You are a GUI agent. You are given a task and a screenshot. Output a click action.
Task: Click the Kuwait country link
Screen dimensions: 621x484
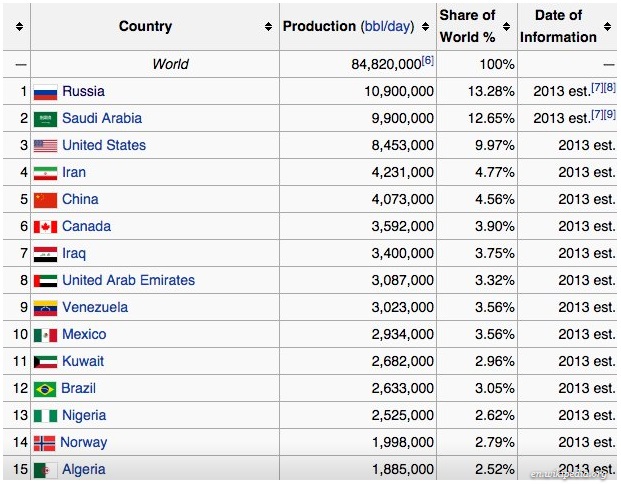pyautogui.click(x=83, y=362)
